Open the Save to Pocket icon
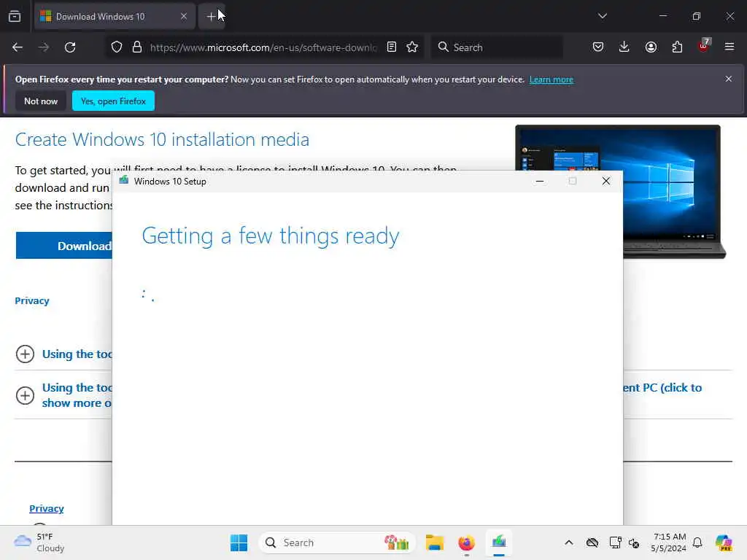This screenshot has height=560, width=747. [x=598, y=47]
